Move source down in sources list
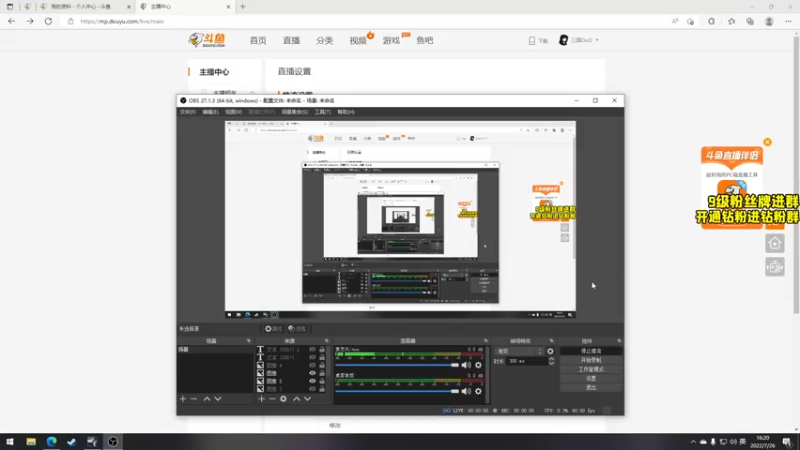Viewport: 800px width, 450px height. pos(307,398)
